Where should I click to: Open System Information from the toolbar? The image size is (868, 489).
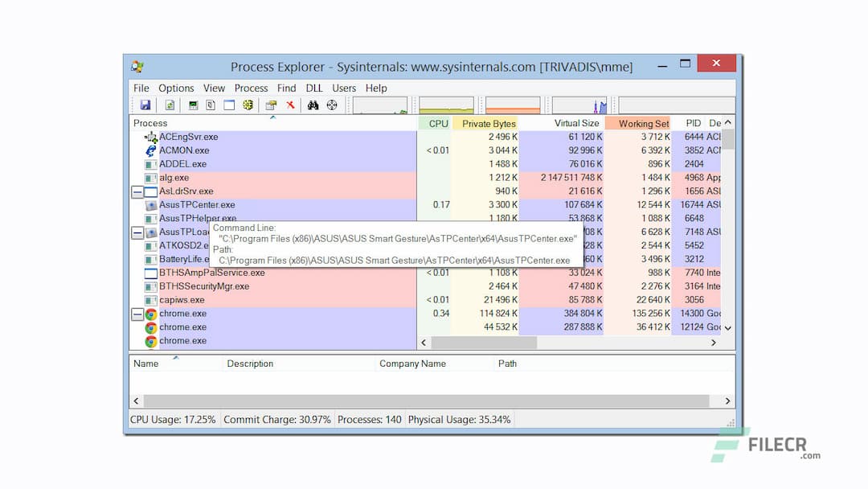tap(193, 105)
